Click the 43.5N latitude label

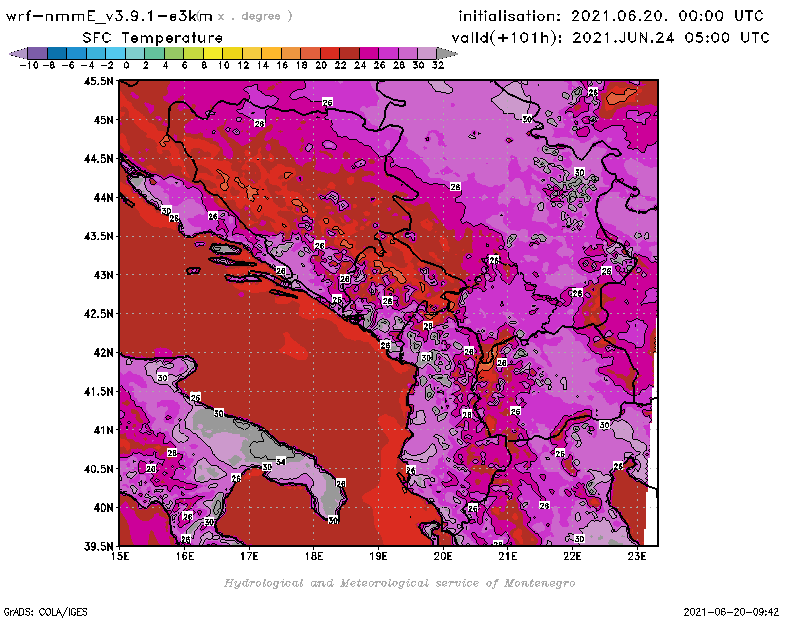[x=98, y=236]
